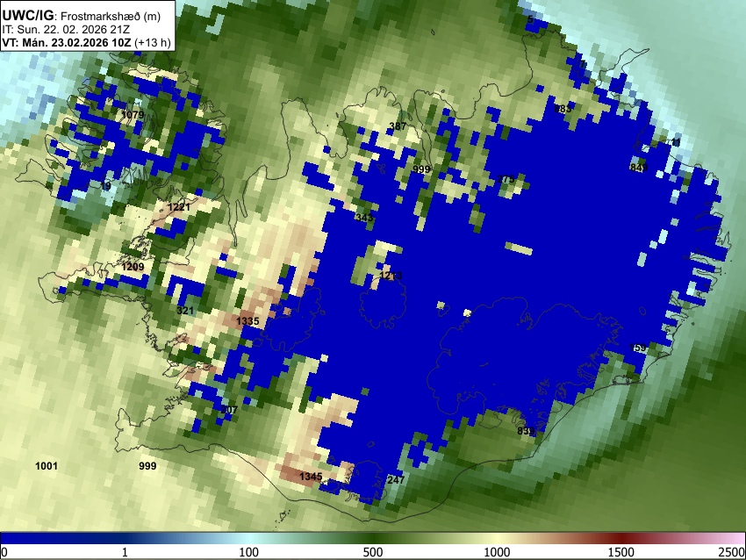Click the map value 1079

click(133, 115)
